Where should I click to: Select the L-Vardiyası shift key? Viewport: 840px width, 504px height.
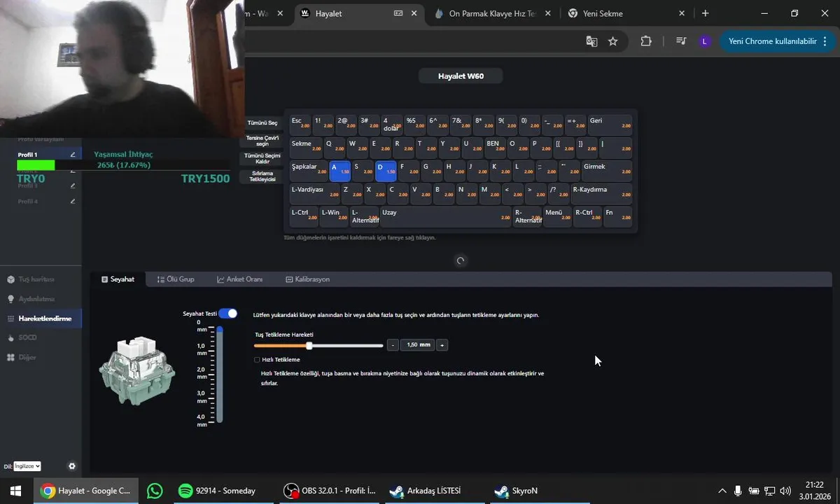tap(314, 193)
